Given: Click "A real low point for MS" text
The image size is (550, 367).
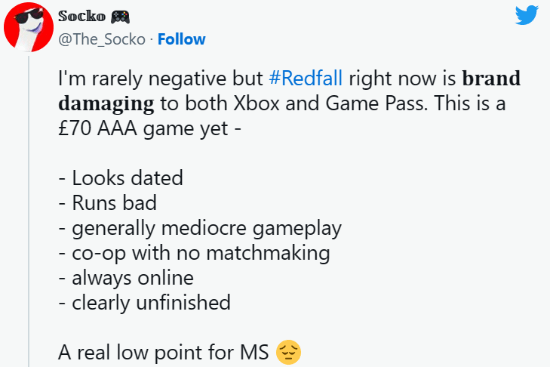Looking at the screenshot, I should [x=164, y=352].
